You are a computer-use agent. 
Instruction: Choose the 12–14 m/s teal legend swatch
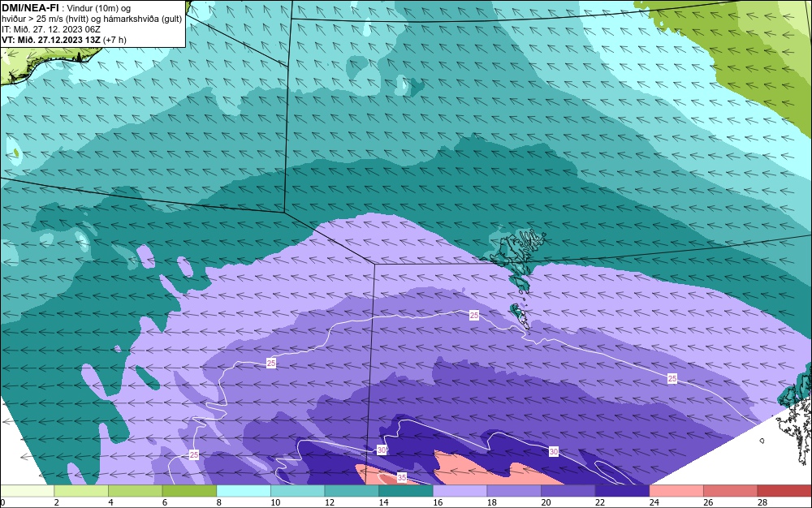pyautogui.click(x=352, y=491)
